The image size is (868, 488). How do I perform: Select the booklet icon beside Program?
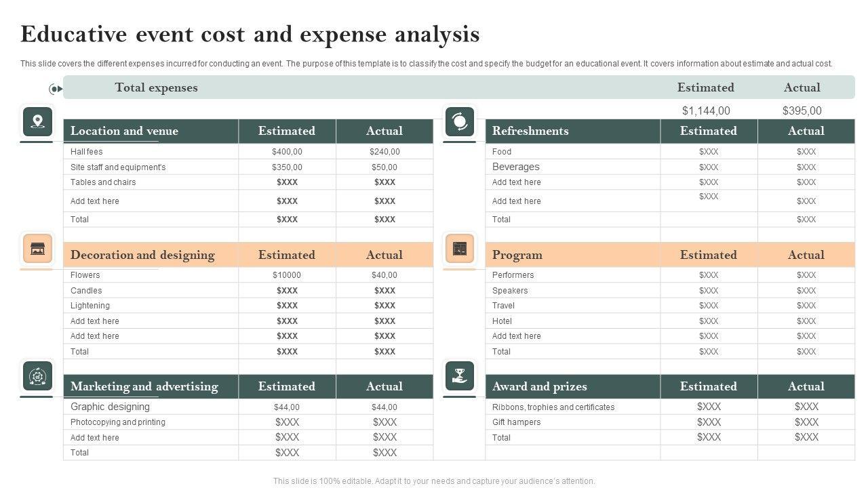(x=460, y=249)
